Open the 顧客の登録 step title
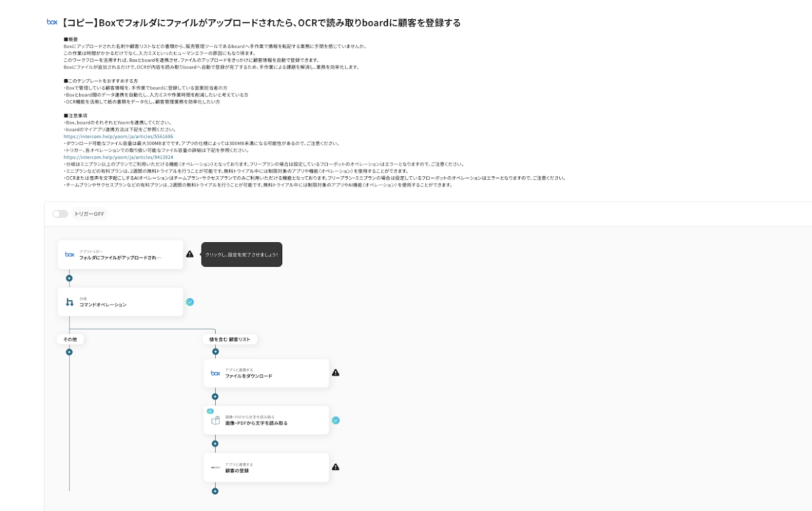This screenshot has width=812, height=511. click(237, 471)
